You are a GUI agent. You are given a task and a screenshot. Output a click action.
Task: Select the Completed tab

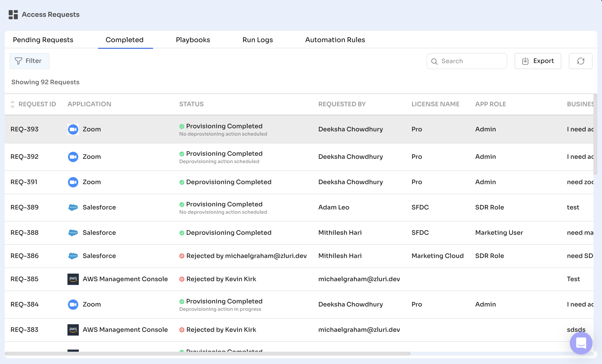click(124, 40)
